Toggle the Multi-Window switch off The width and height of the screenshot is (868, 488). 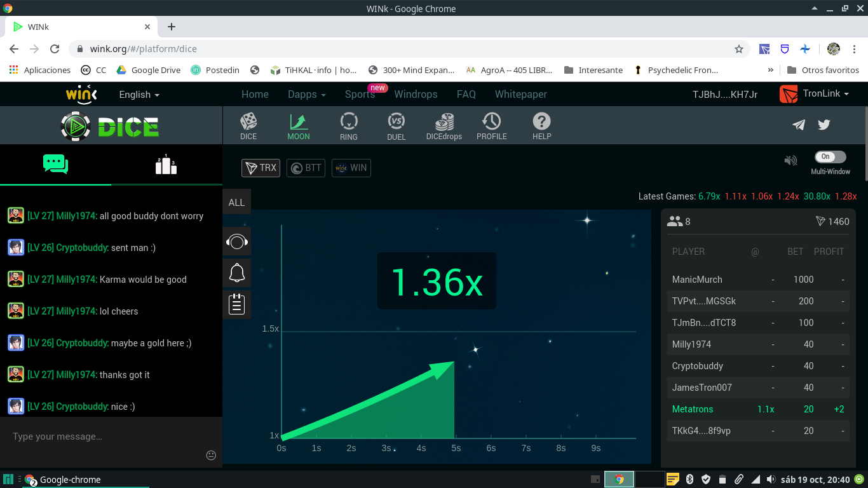point(831,156)
